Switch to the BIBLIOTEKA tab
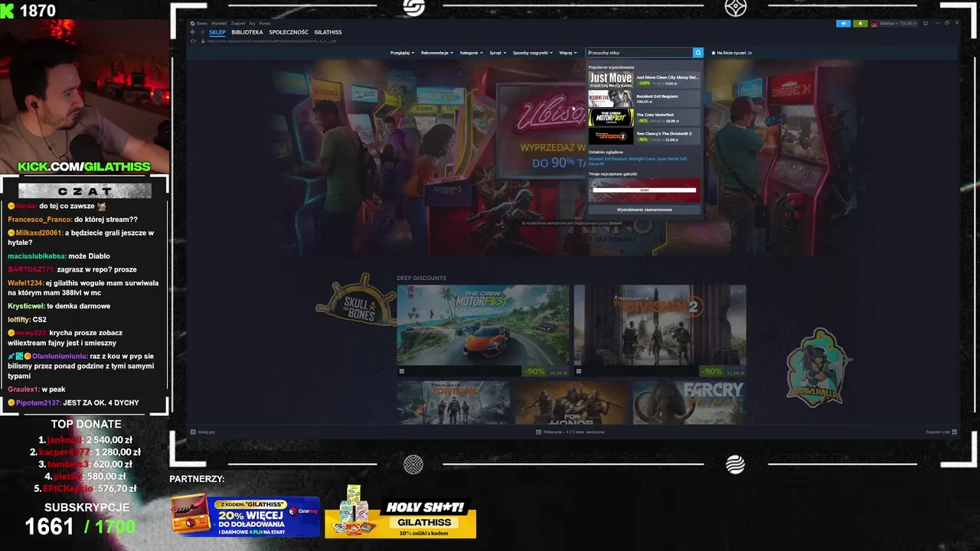Viewport: 980px width, 551px height. [247, 32]
